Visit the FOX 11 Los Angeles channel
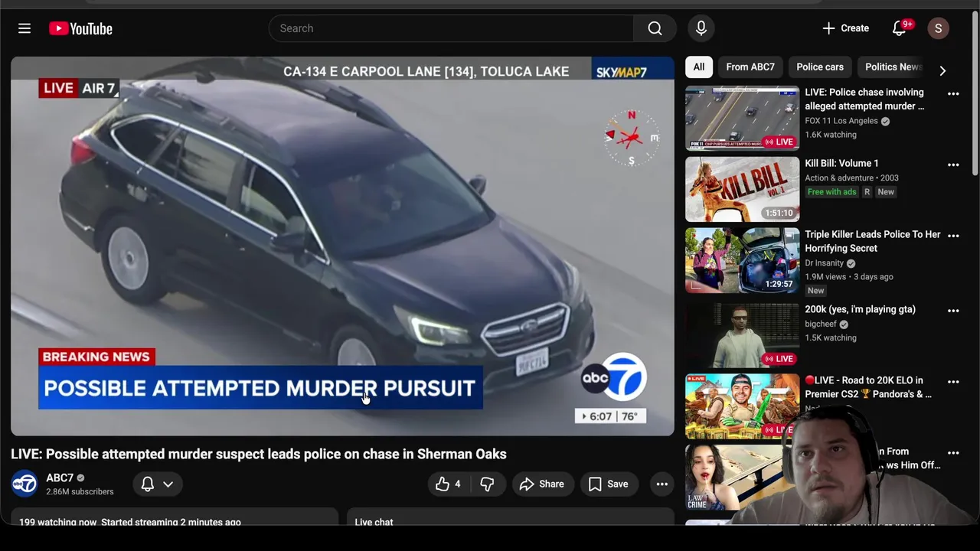Viewport: 980px width, 551px height. coord(841,121)
